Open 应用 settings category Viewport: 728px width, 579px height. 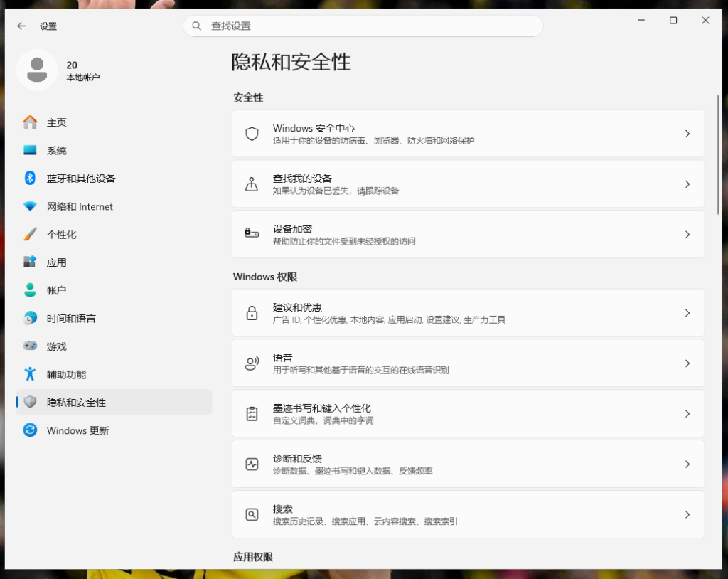(114, 262)
